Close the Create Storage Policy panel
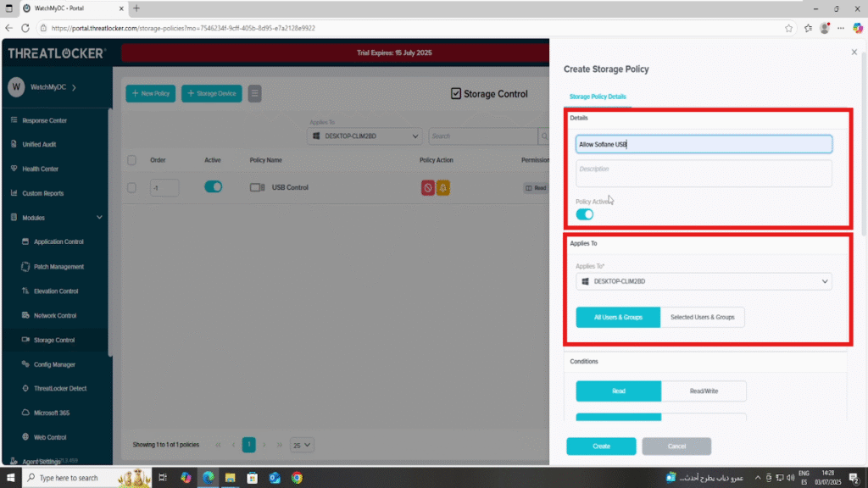868x488 pixels. click(854, 52)
